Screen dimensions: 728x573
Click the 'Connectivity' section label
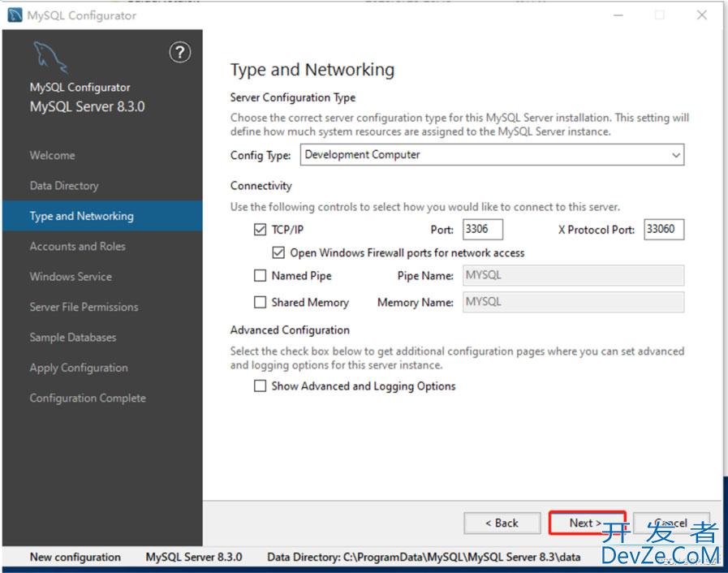click(261, 186)
